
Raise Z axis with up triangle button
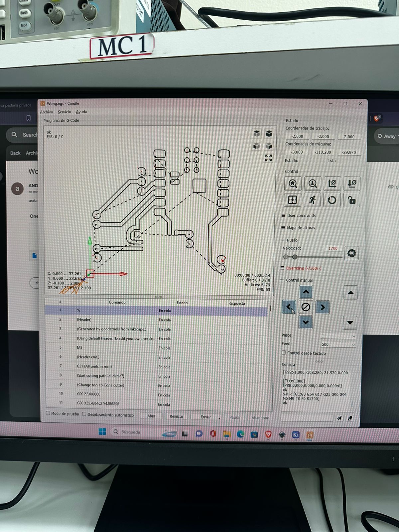click(x=350, y=293)
